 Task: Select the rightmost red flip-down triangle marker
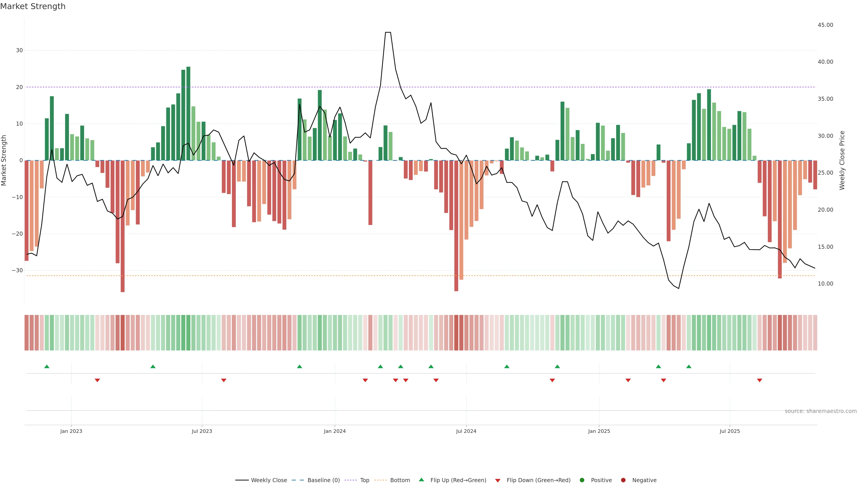[x=759, y=380]
